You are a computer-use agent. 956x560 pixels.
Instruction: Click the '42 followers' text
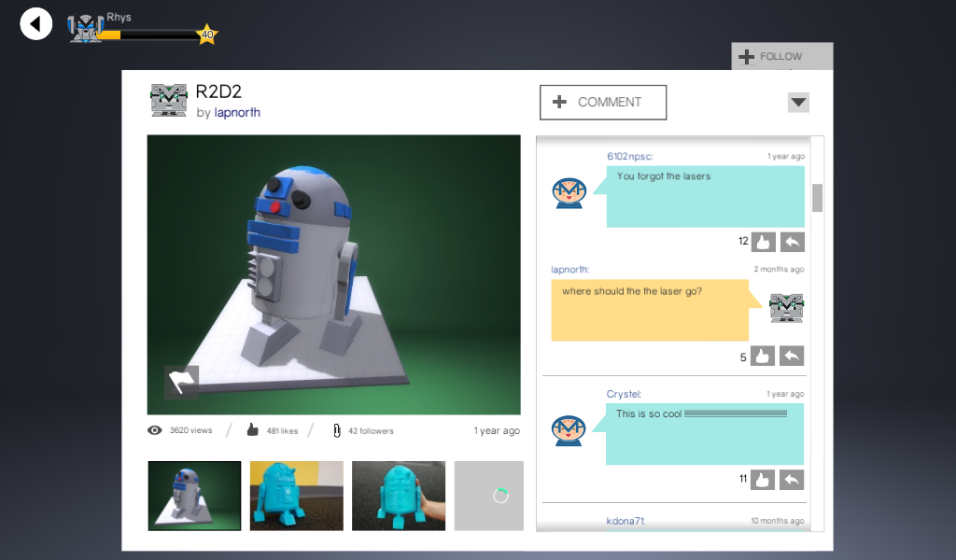pos(371,431)
